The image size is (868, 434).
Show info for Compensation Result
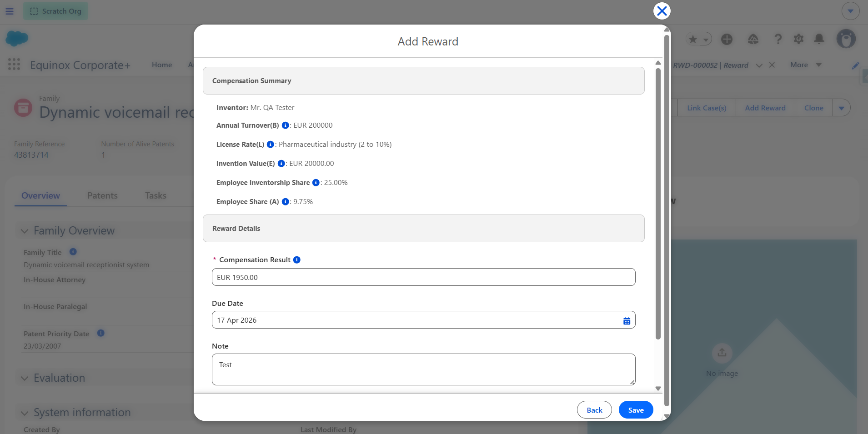point(297,260)
